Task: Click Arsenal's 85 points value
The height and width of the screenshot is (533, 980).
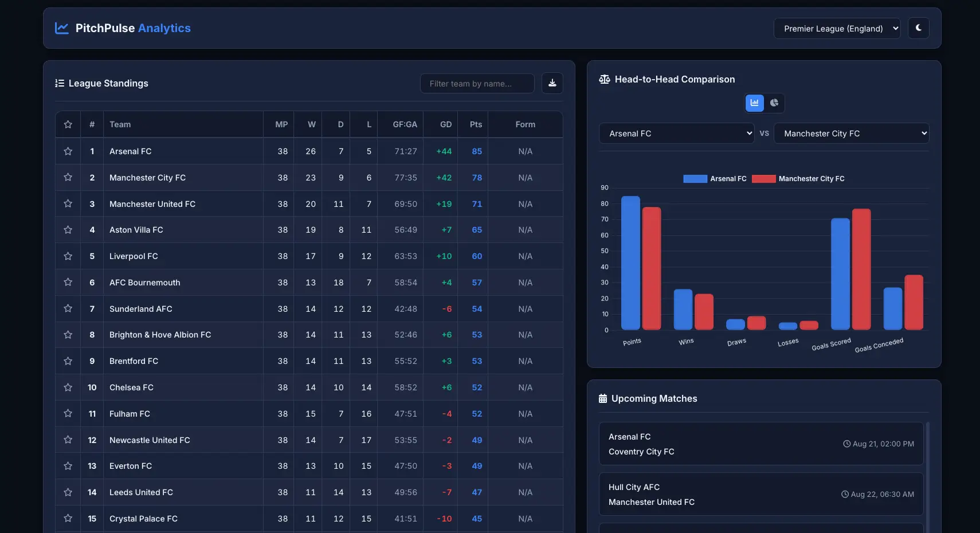Action: click(x=477, y=151)
